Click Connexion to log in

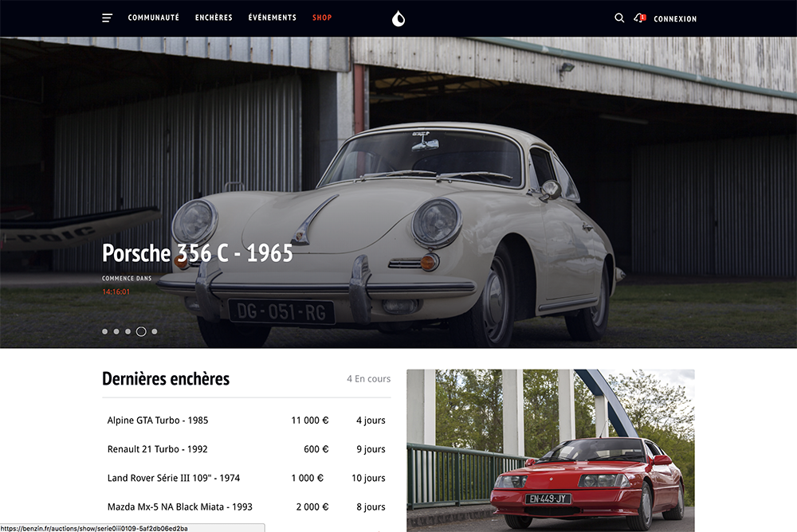click(x=675, y=19)
